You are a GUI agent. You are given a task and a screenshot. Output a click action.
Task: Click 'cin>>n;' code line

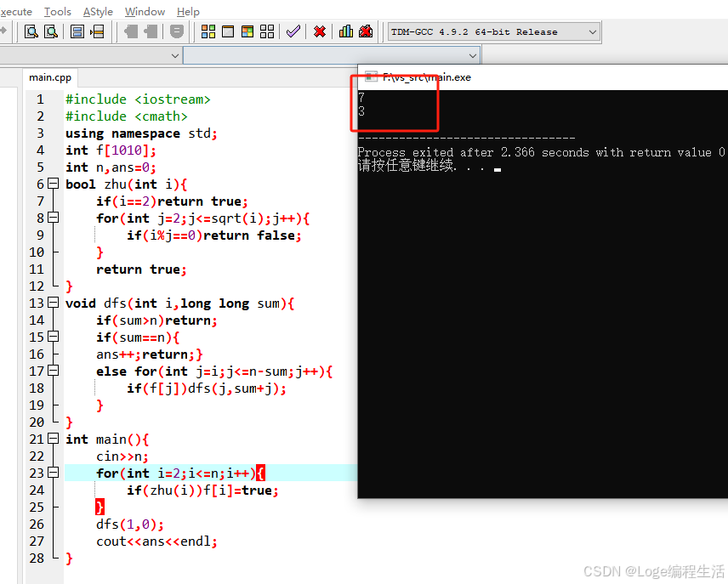(122, 456)
